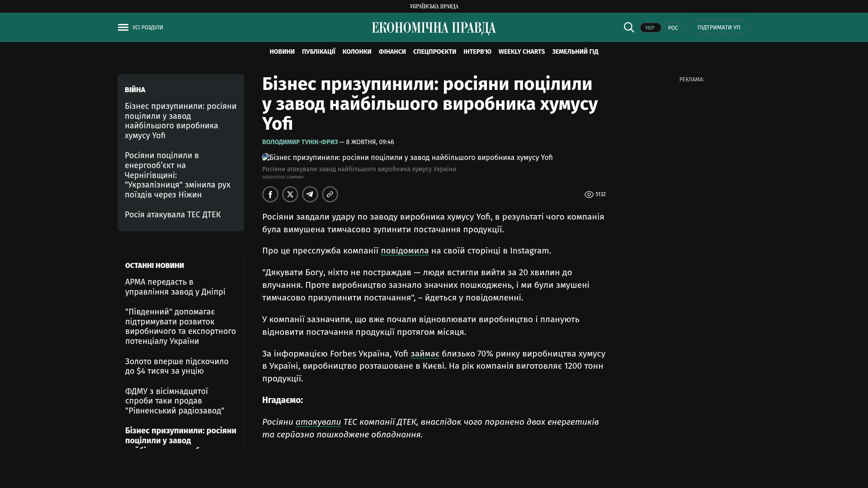Viewport: 868px width, 488px height.
Task: Open the search magnifier icon
Action: 629,27
